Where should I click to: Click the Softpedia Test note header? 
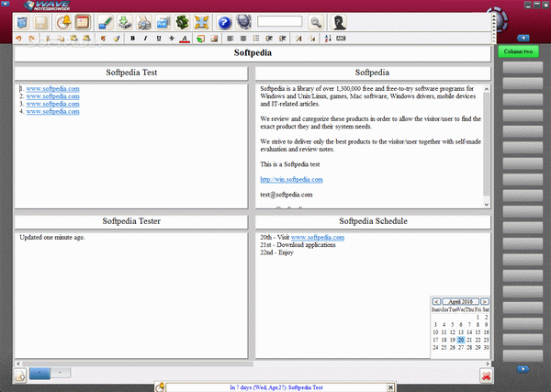131,73
